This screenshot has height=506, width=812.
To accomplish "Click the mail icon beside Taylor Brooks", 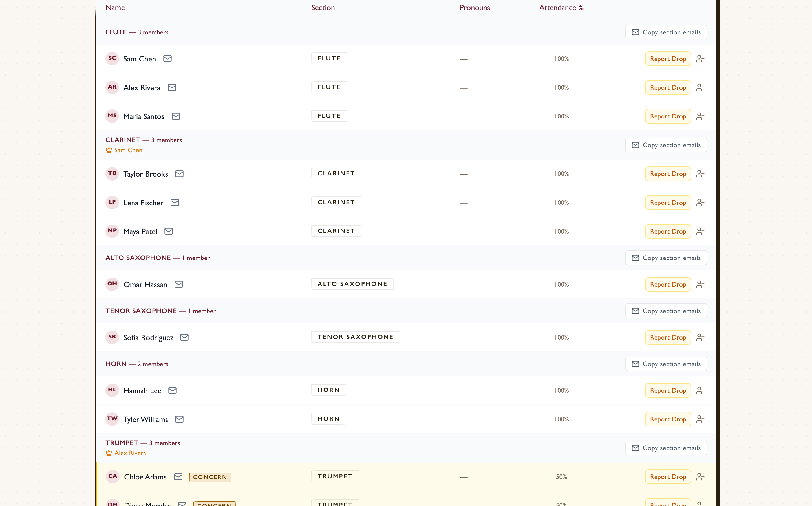I will pos(179,174).
